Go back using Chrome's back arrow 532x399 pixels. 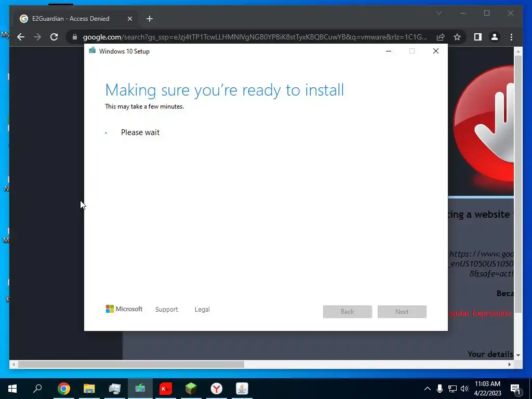(x=21, y=37)
